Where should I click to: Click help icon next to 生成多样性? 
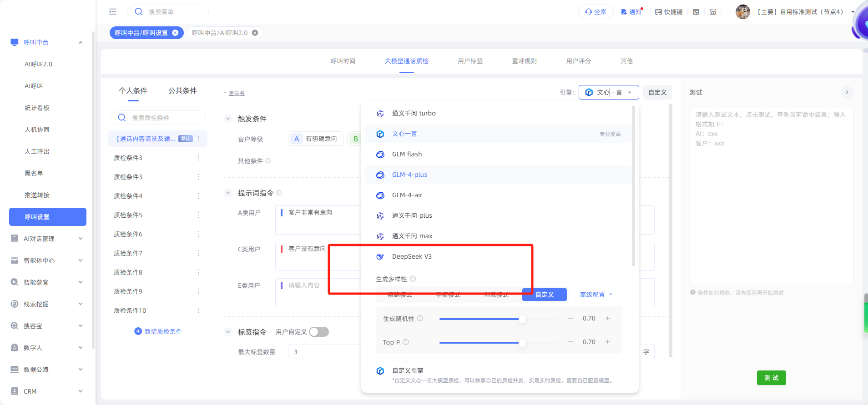coord(413,279)
